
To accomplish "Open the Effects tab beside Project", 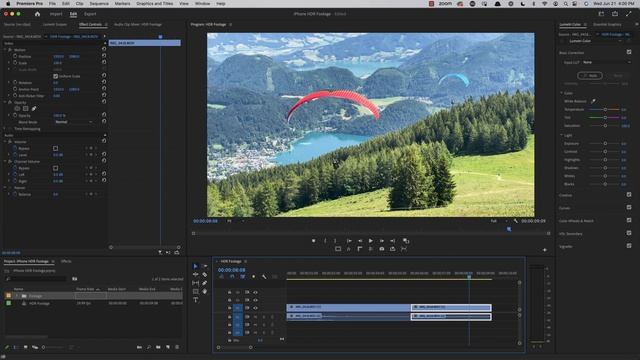I will click(66, 261).
